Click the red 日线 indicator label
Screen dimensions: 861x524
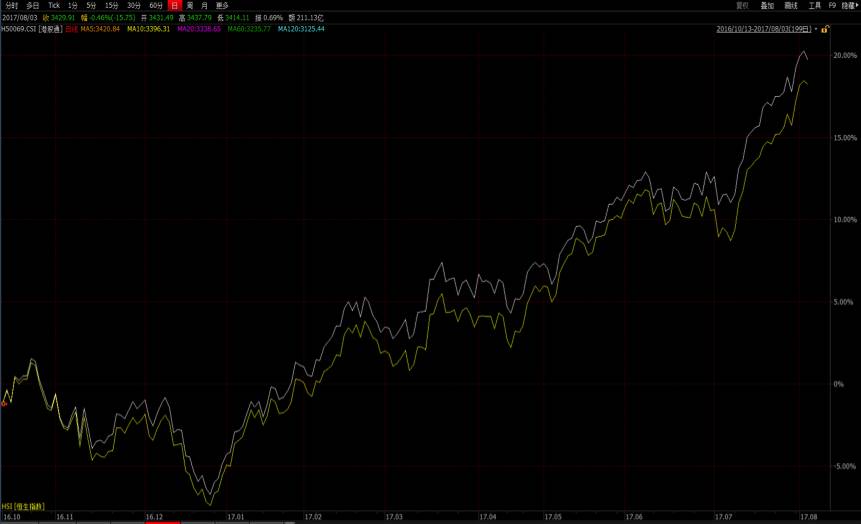[71, 29]
